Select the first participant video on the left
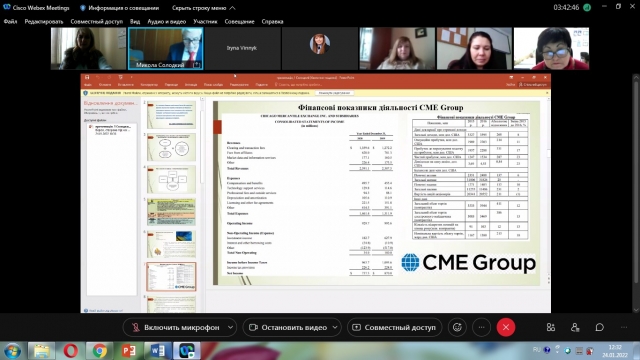This screenshot has width=640, height=360. tap(89, 49)
